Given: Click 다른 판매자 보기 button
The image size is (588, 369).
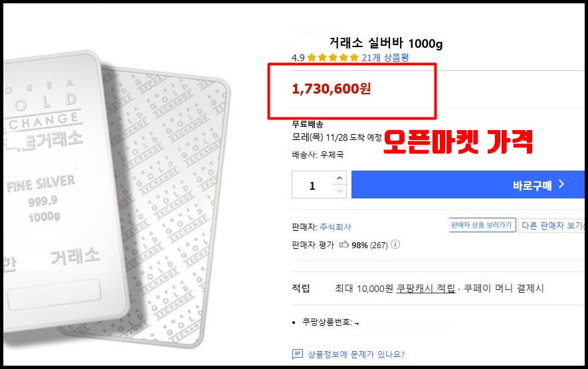Looking at the screenshot, I should pos(551,226).
